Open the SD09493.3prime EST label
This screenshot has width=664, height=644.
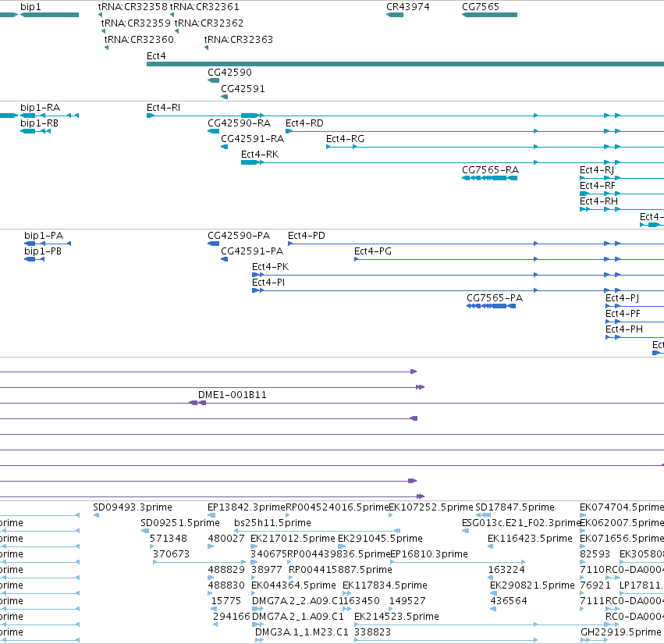click(133, 507)
